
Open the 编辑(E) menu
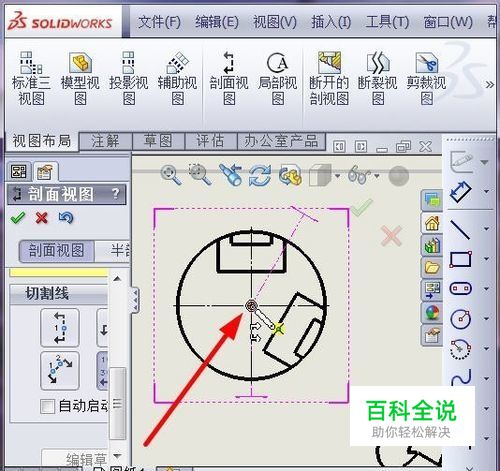point(217,22)
